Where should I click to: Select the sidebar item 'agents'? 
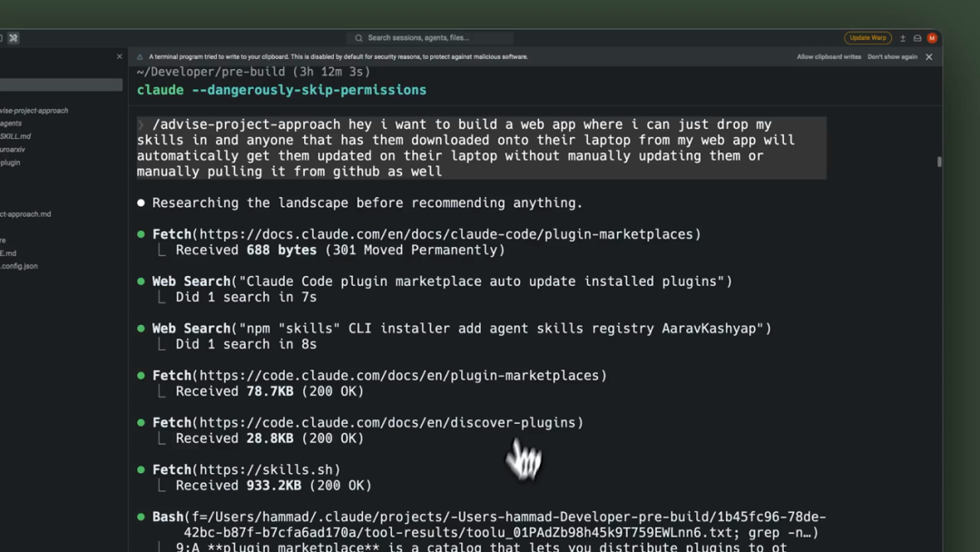pos(11,123)
